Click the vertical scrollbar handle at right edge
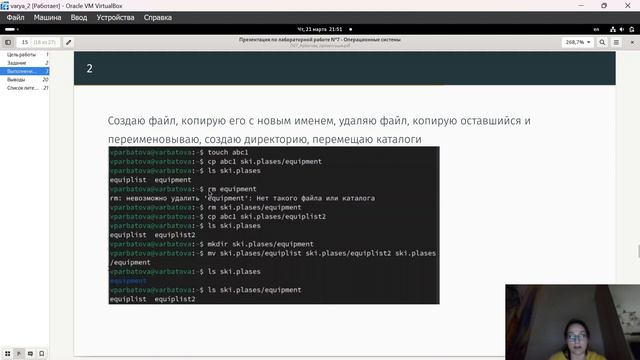Screen dimensions: 640x360 tap(639, 251)
